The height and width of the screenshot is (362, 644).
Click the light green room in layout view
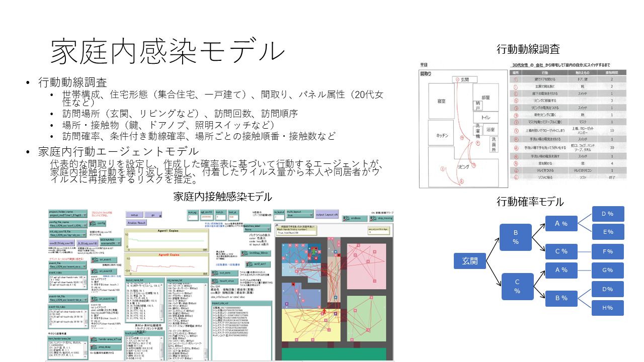pos(367,319)
